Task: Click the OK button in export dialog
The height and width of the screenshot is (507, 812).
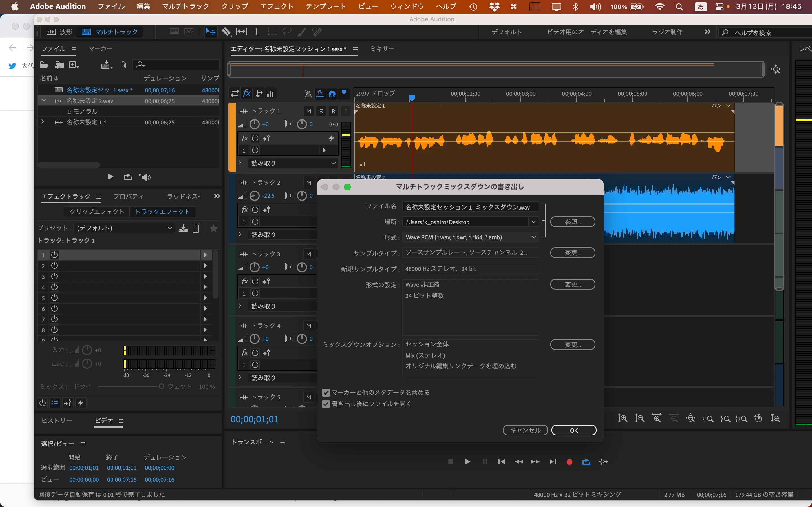Action: [573, 430]
